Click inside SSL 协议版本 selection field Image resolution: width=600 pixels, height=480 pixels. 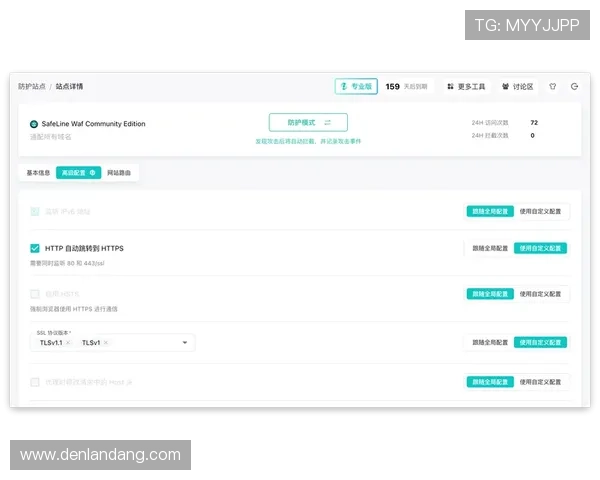coord(140,343)
